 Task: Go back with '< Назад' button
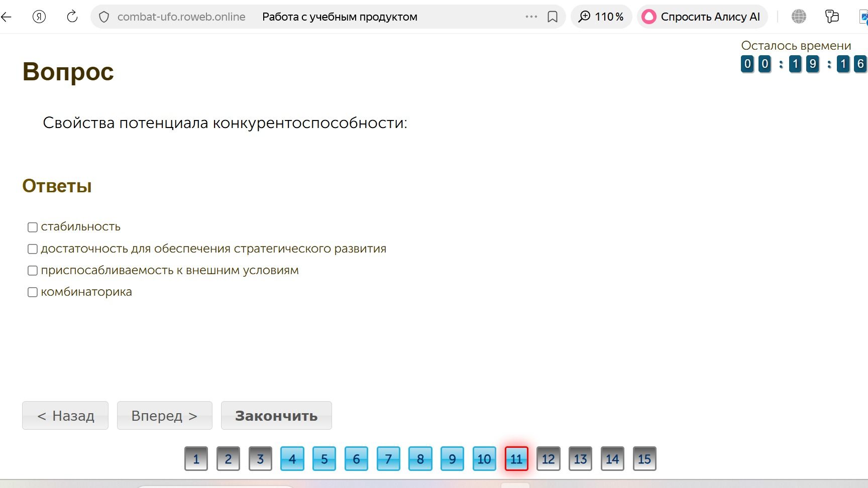click(x=65, y=416)
